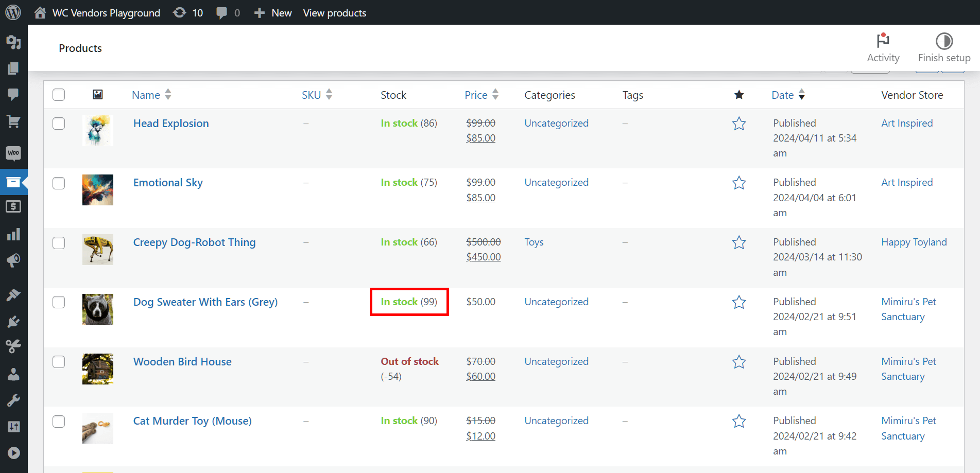Open the Analytics bar chart sidebar icon

click(x=13, y=235)
